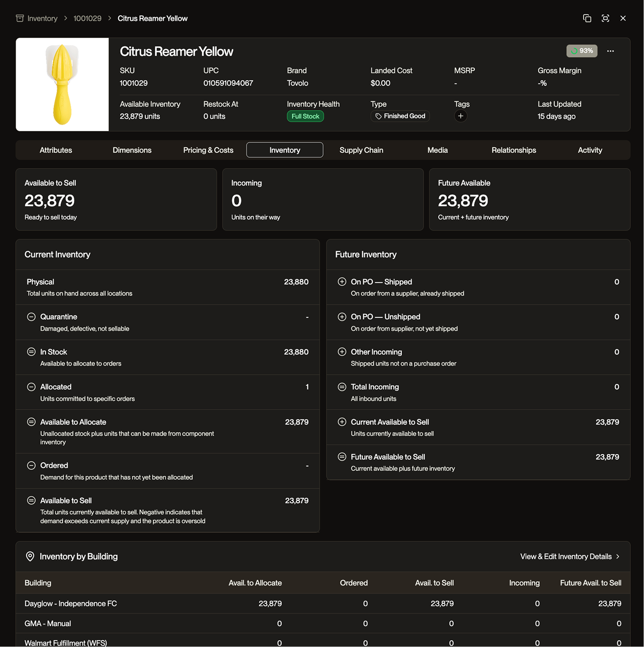
Task: Select the Dayglow - Independence FC row
Action: pos(323,604)
